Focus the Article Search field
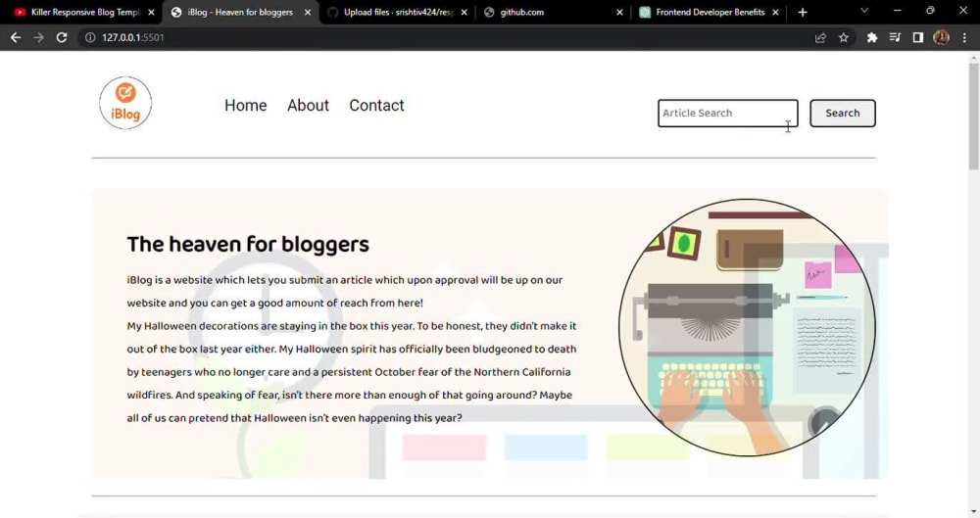 point(727,113)
